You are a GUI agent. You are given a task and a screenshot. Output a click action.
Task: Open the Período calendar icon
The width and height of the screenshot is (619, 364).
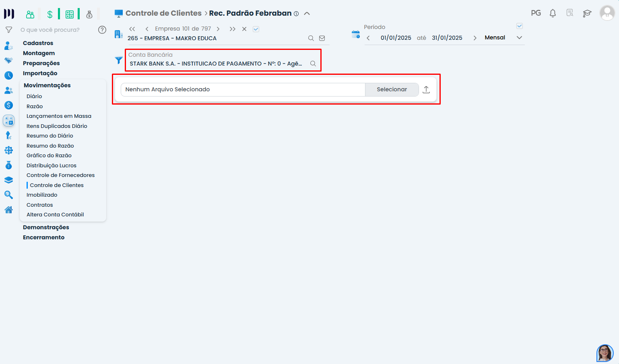point(356,34)
